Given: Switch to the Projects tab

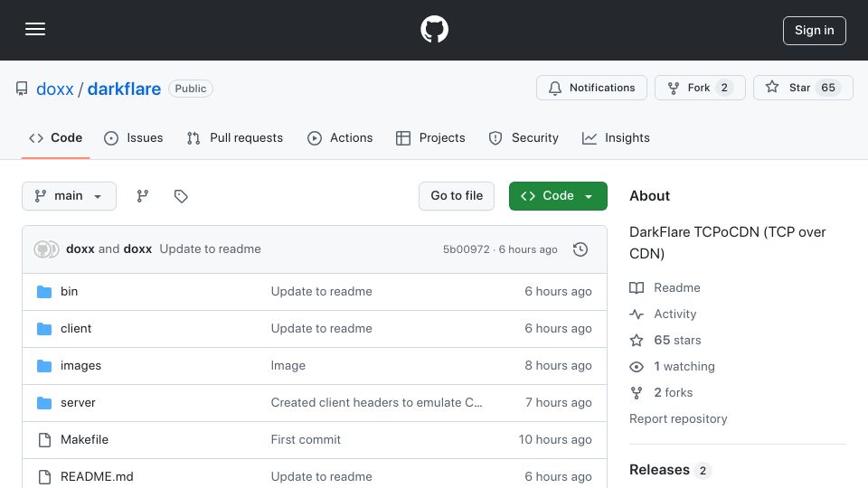Looking at the screenshot, I should pos(430,137).
